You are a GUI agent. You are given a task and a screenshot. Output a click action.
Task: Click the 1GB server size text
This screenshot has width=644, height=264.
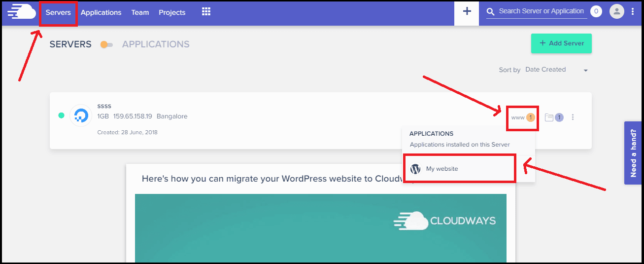(103, 116)
